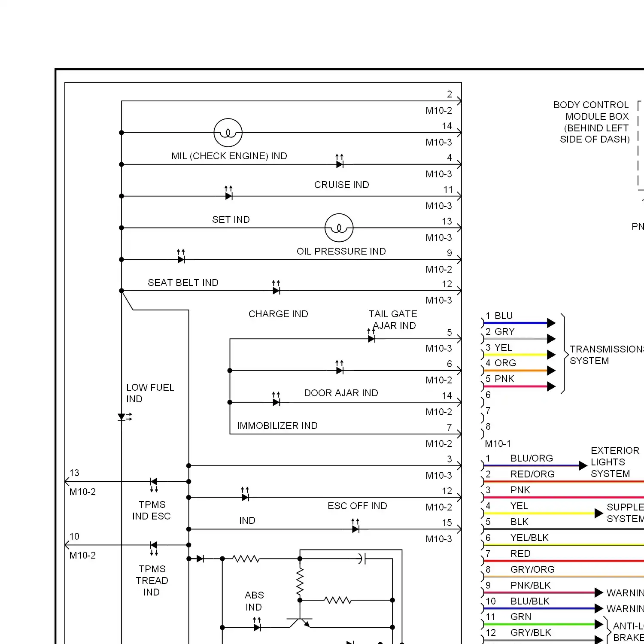Click the MIL (CHECK ENGINE) IND label
The width and height of the screenshot is (644, 644).
click(229, 156)
